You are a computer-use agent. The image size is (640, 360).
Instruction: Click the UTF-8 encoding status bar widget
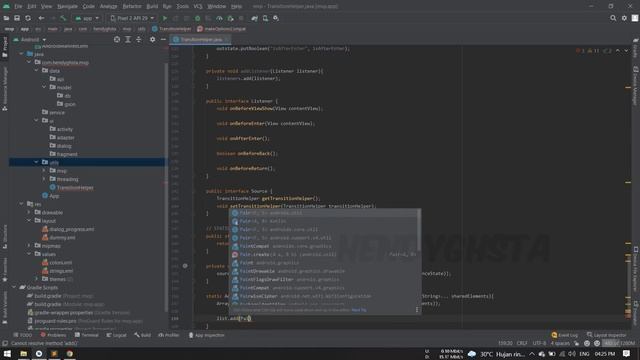coord(539,343)
